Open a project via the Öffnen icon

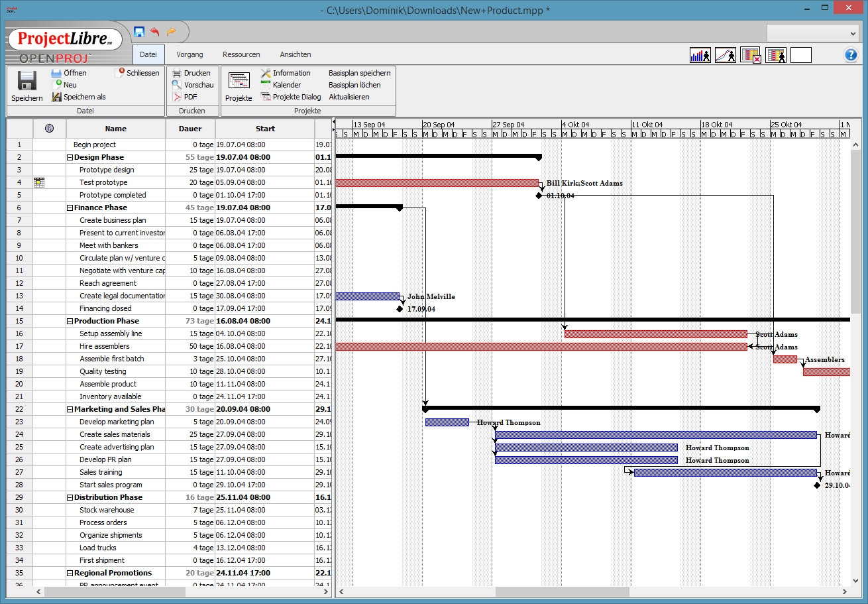[55, 72]
